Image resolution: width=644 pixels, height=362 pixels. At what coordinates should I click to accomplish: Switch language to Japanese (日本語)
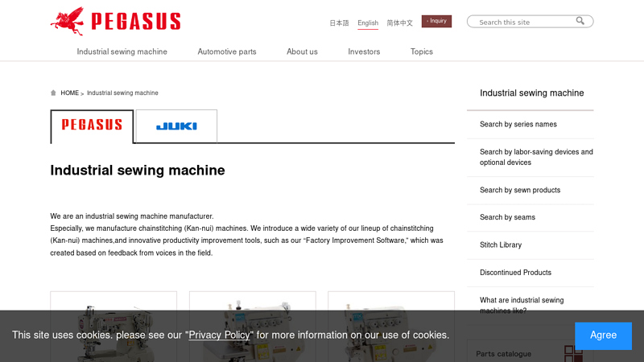click(x=339, y=23)
